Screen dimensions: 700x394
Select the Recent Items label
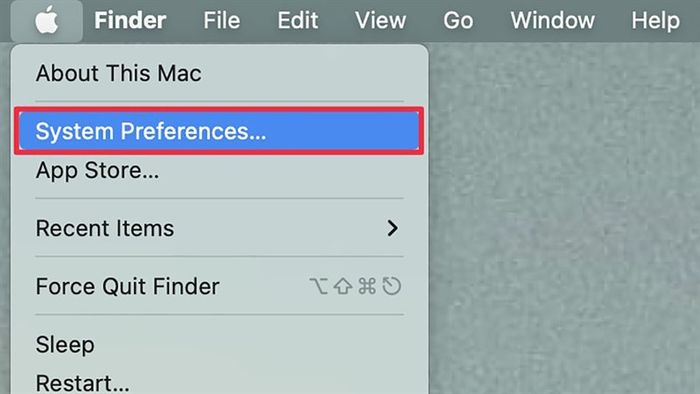point(105,228)
